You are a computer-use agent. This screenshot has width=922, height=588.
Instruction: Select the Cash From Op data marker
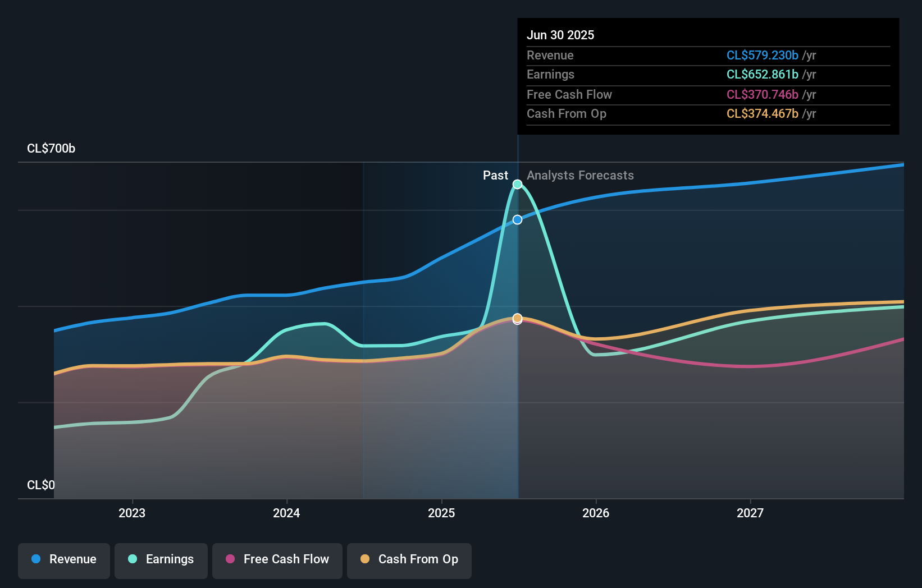(x=518, y=318)
